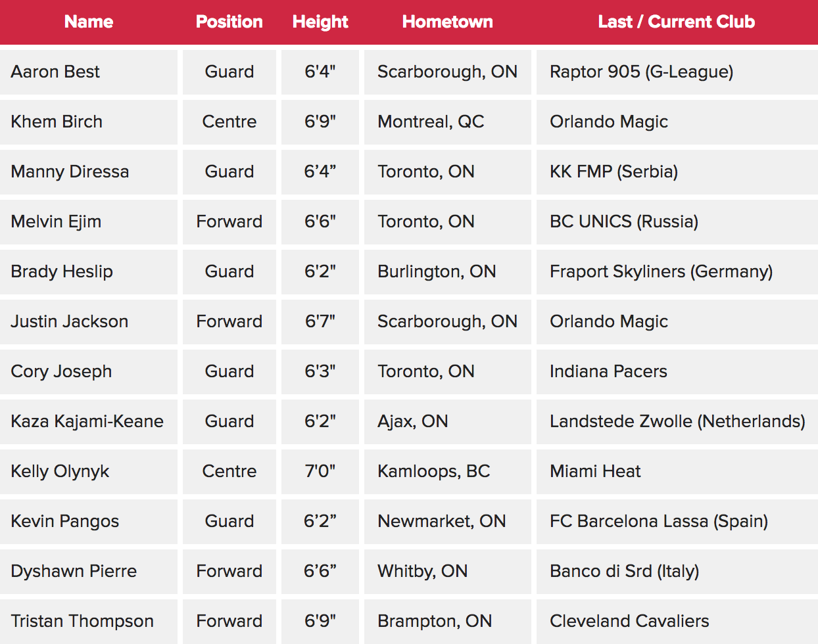The width and height of the screenshot is (818, 644).
Task: Click the Indiana Pacers club cell
Action: (x=677, y=372)
